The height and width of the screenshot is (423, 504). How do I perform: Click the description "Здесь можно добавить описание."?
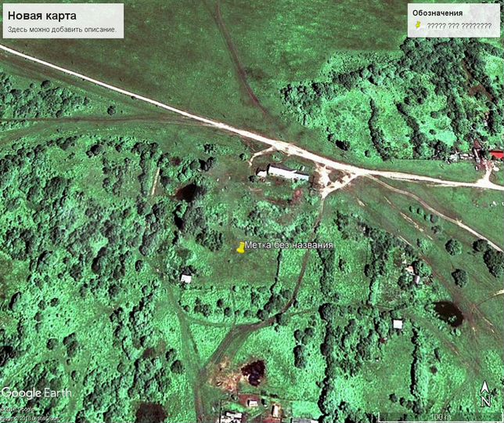(63, 30)
